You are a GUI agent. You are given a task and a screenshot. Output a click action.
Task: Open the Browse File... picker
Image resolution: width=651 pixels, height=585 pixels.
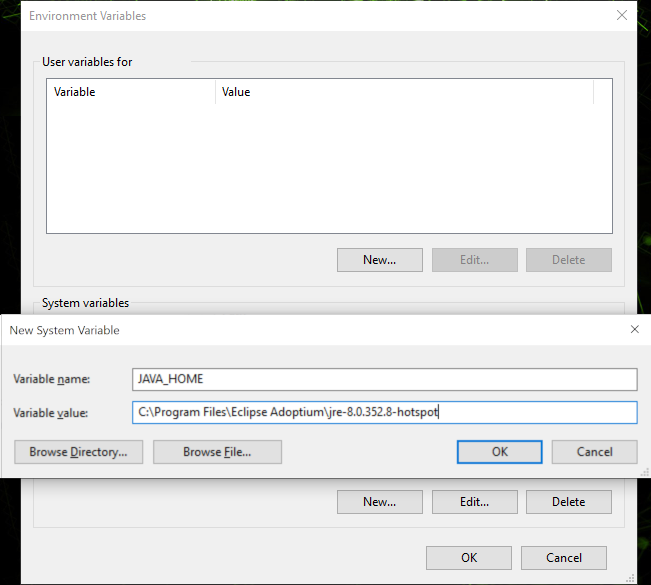click(217, 452)
